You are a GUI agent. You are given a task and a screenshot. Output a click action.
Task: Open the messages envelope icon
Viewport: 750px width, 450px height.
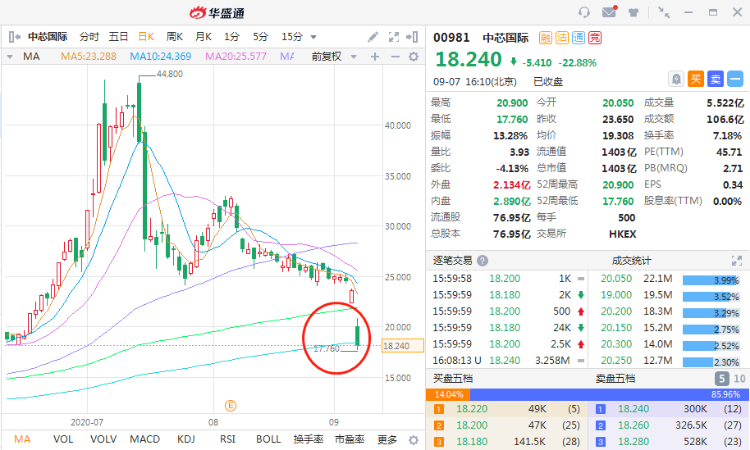[x=609, y=12]
